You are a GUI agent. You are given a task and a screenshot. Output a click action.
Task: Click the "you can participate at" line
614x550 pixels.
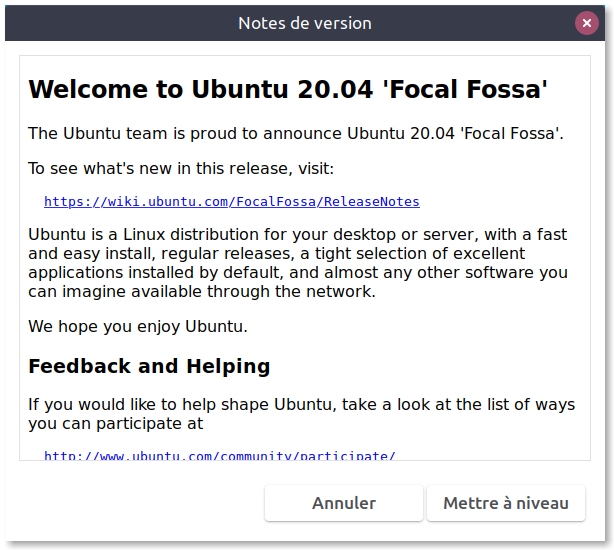(116, 423)
